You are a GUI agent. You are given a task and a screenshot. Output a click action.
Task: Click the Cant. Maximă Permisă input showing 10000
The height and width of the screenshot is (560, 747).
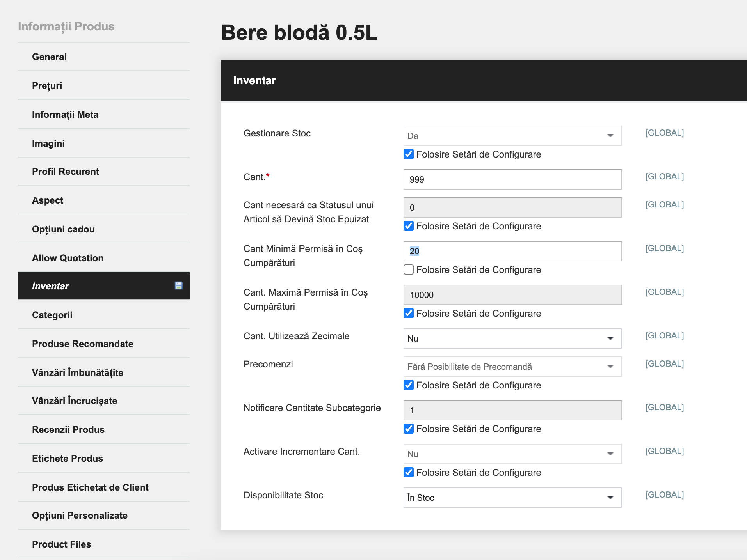[x=512, y=295]
